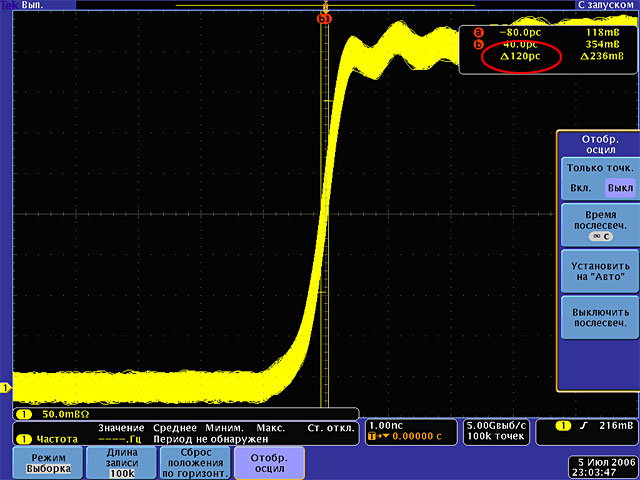This screenshot has width=640, height=480.
Task: Click the channel 1 badge beside 50.0mВΩ
Action: click(24, 415)
